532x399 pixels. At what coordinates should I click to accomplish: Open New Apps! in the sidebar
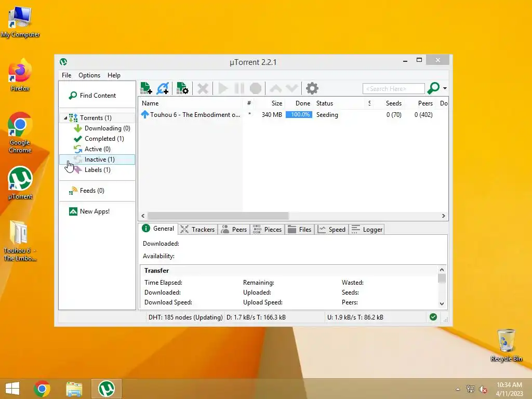point(95,211)
